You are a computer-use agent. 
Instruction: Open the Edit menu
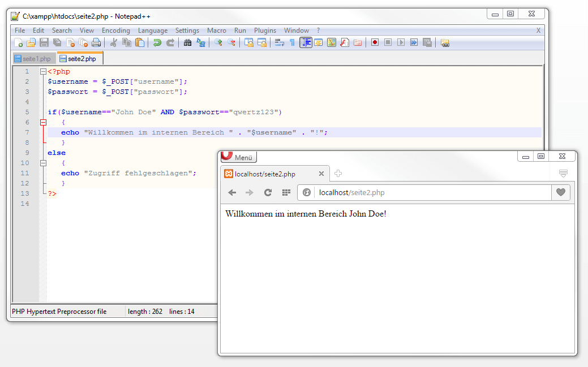click(x=38, y=31)
